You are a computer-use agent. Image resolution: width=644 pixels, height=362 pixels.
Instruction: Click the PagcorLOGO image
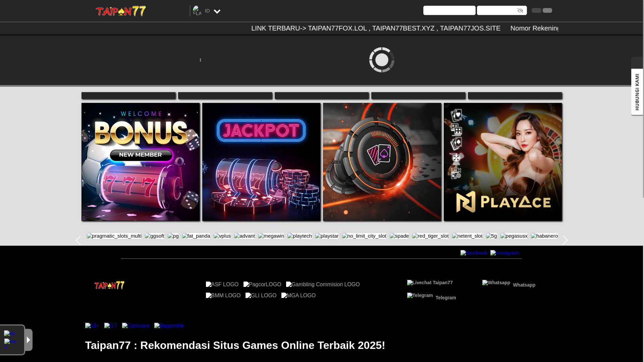(262, 285)
